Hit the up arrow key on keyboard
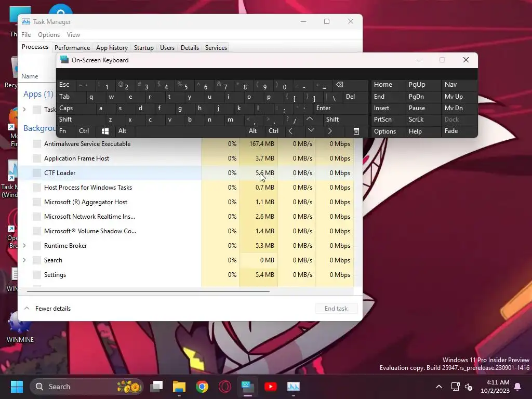Image resolution: width=532 pixels, height=399 pixels. click(x=310, y=119)
